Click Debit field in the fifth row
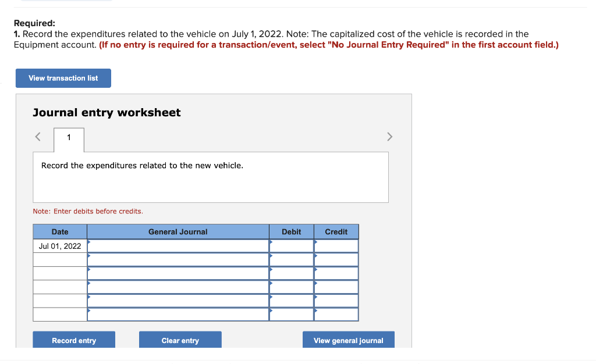596x364 pixels. pyautogui.click(x=292, y=301)
